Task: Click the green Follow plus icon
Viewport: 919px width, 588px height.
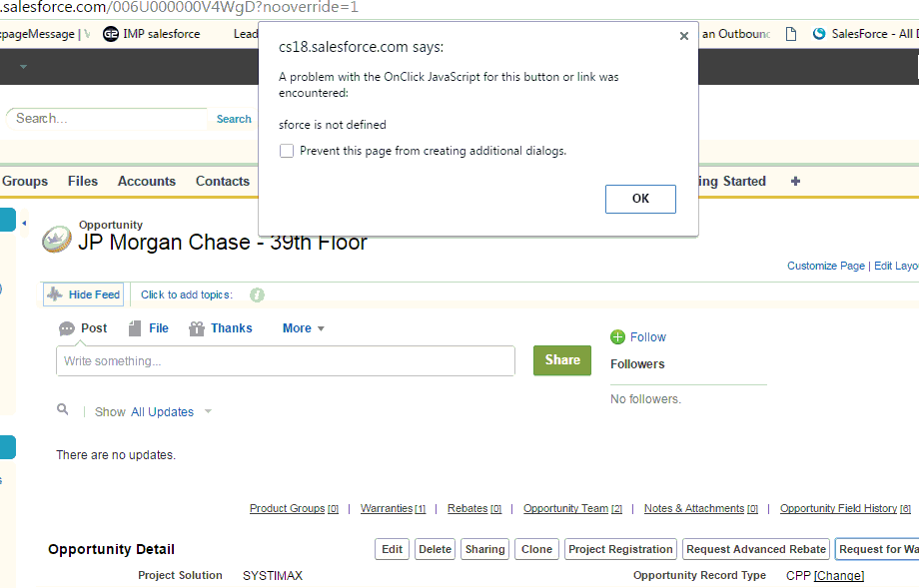Action: point(617,337)
